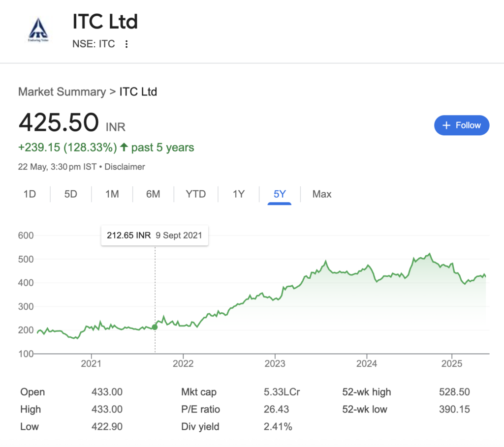The width and height of the screenshot is (504, 447).
Task: Click the 52-wk high value 528.50
Action: pyautogui.click(x=454, y=392)
